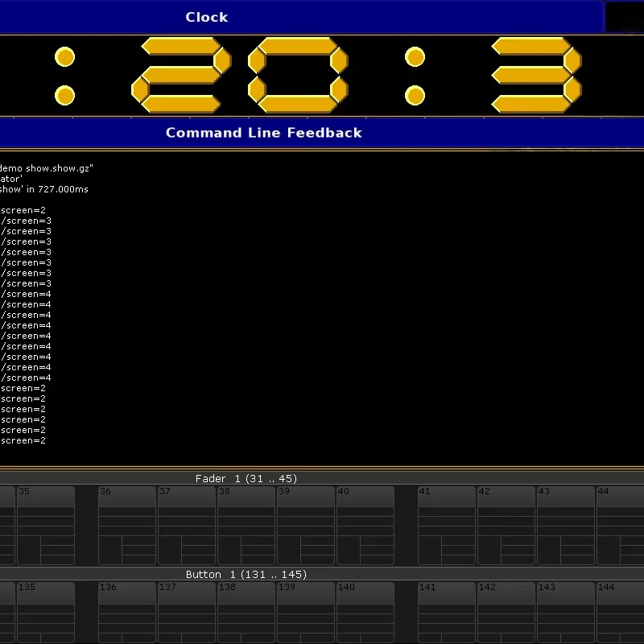Image resolution: width=644 pixels, height=644 pixels.
Task: Choose button executor 135
Action: (x=46, y=613)
